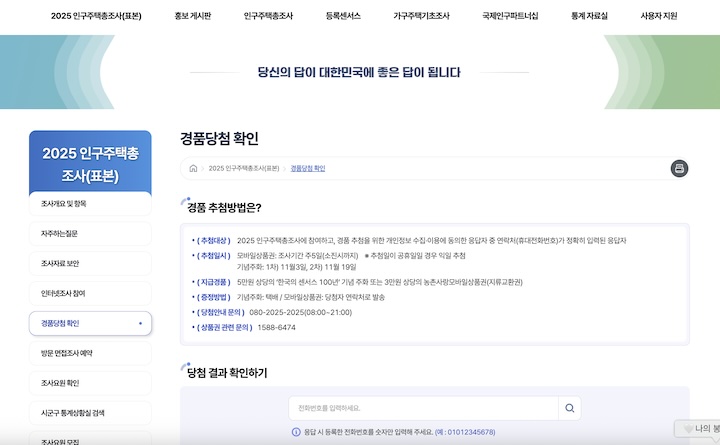This screenshot has height=445, width=720.
Task: Click the home icon in breadcrumb
Action: [x=193, y=169]
